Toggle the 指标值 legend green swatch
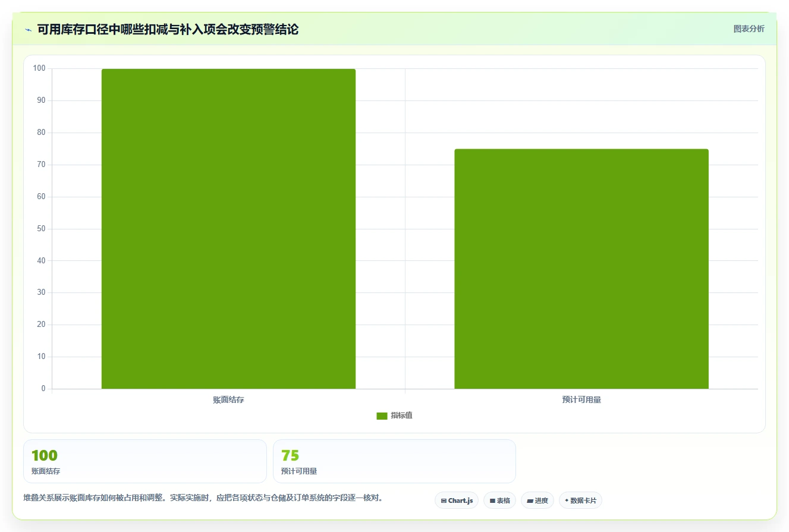Image resolution: width=789 pixels, height=532 pixels. click(x=382, y=416)
